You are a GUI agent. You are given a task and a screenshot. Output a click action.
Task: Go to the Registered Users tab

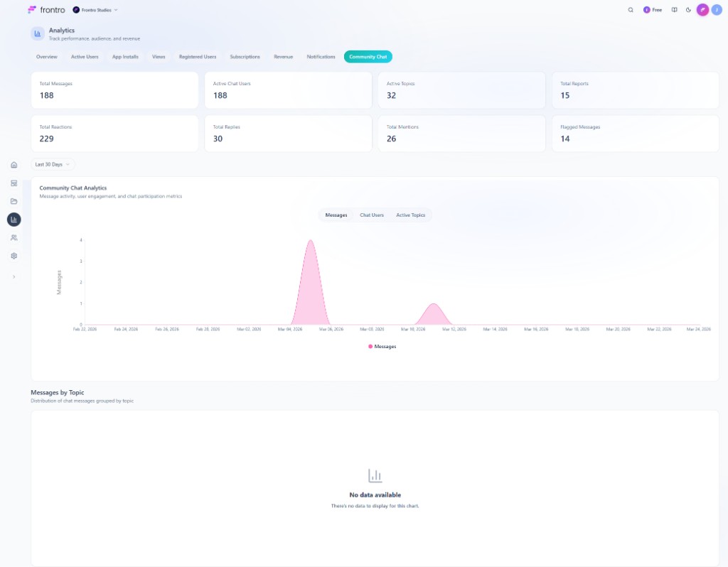pos(198,57)
